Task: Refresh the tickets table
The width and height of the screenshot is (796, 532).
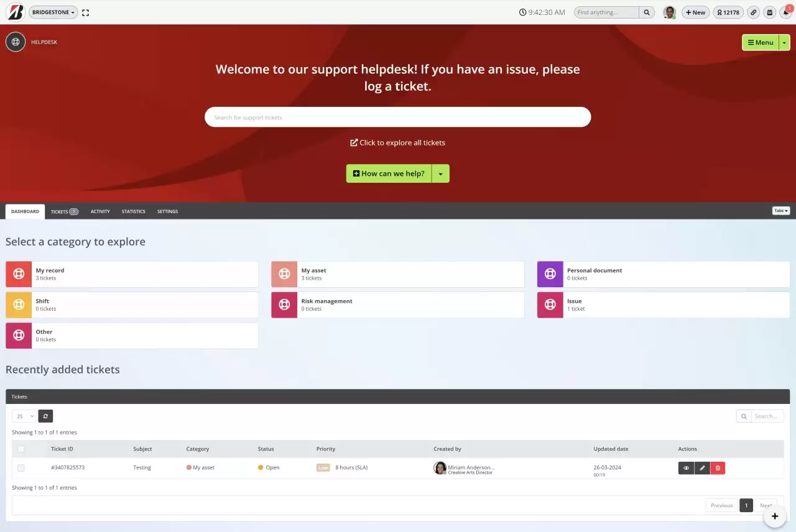Action: coord(45,416)
